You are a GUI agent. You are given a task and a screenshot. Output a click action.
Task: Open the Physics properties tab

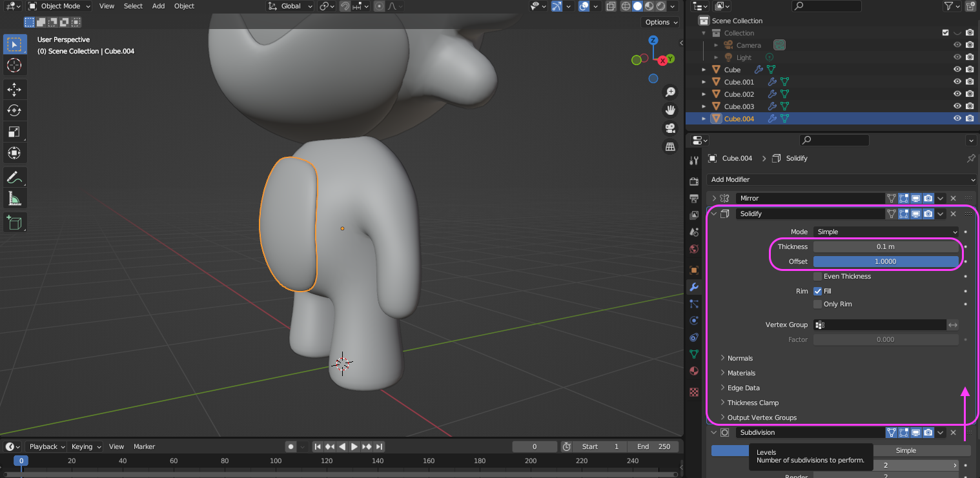tap(694, 321)
